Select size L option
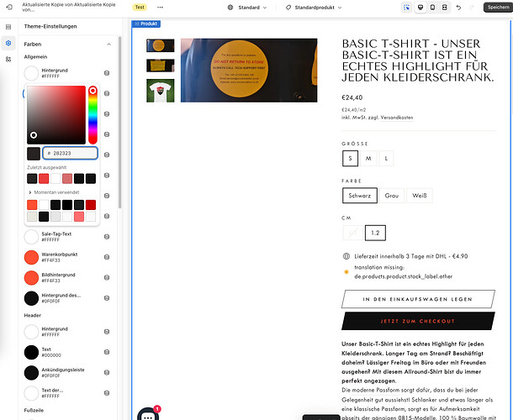Viewport: 513px width, 420px height. click(386, 158)
